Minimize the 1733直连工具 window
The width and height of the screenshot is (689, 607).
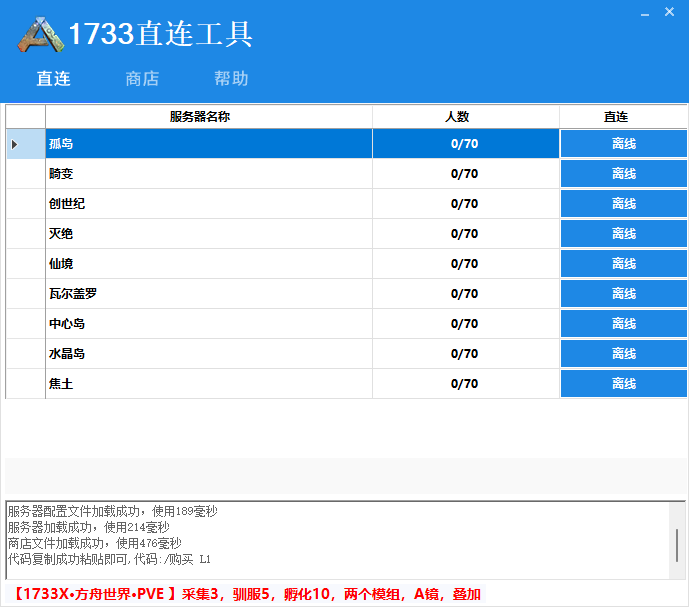(645, 13)
